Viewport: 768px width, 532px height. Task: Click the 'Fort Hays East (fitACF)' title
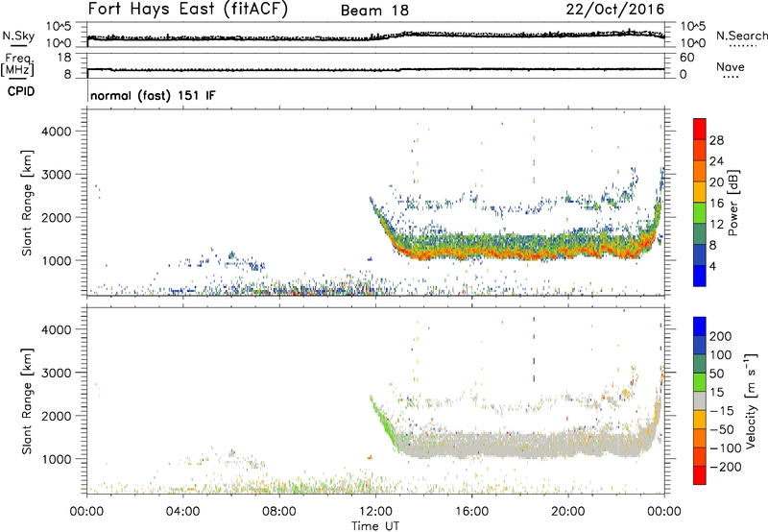188,10
